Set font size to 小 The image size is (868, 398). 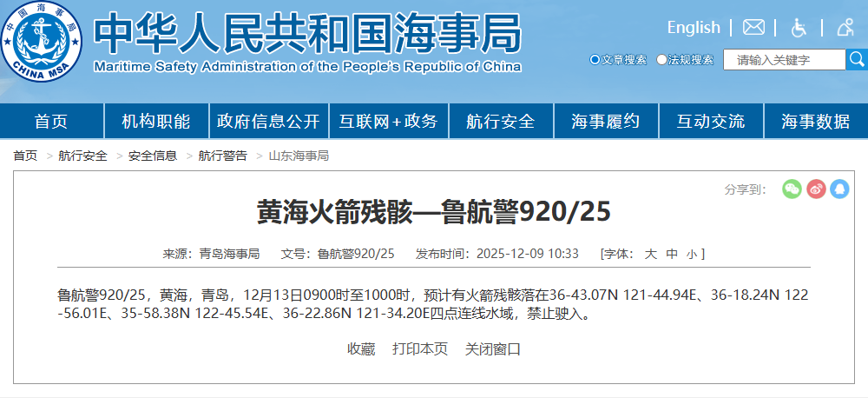point(691,254)
